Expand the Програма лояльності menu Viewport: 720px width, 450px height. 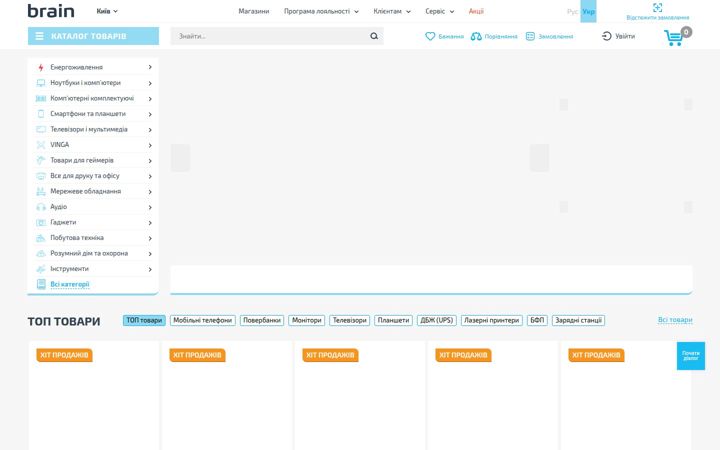[x=321, y=11]
